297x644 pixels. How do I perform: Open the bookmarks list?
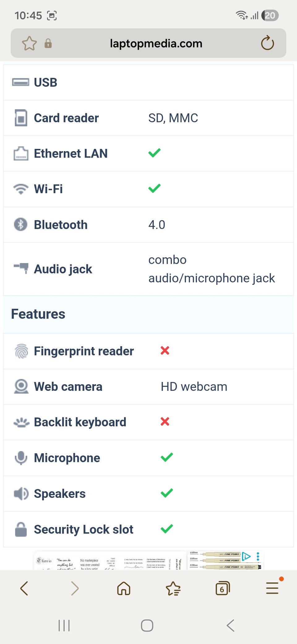pyautogui.click(x=173, y=588)
